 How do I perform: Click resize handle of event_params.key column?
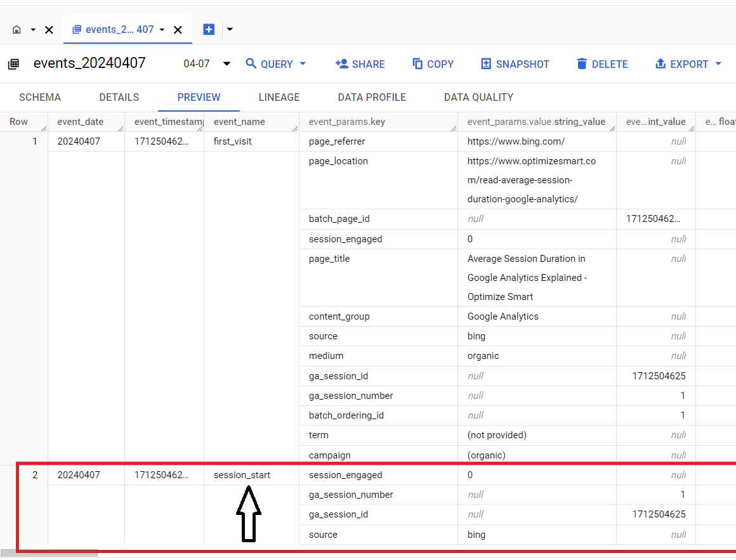[x=454, y=129]
